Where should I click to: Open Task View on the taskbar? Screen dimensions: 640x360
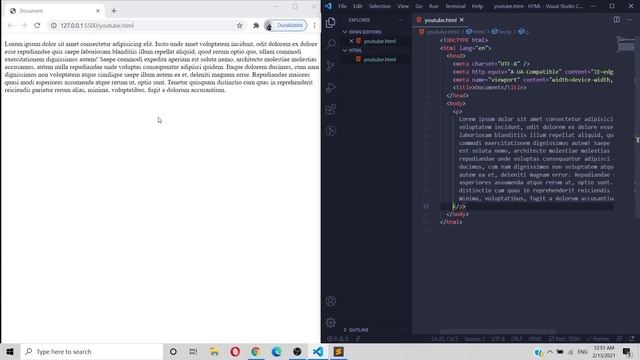[193, 351]
